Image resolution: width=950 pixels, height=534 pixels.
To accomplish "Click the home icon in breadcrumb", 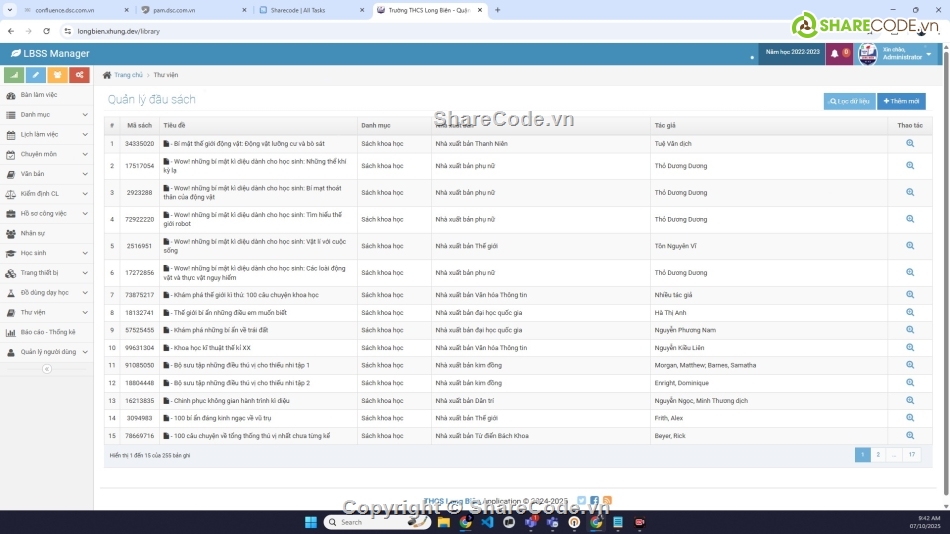I will coord(107,75).
